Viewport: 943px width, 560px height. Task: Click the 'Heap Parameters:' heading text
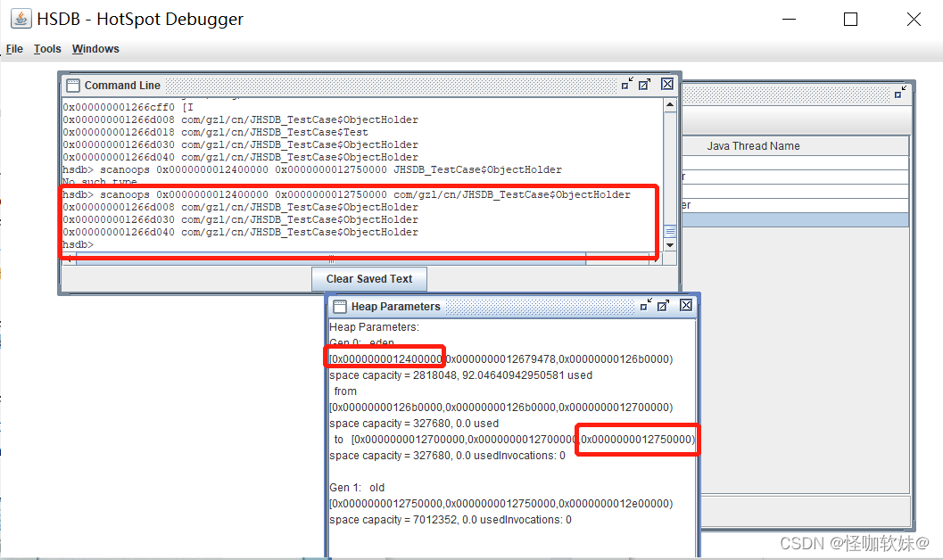(x=374, y=327)
